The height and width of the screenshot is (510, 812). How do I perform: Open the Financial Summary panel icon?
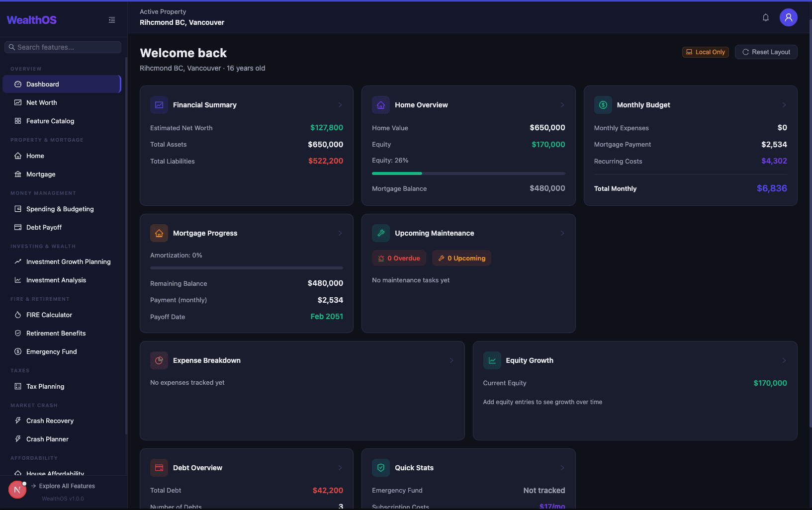tap(159, 105)
